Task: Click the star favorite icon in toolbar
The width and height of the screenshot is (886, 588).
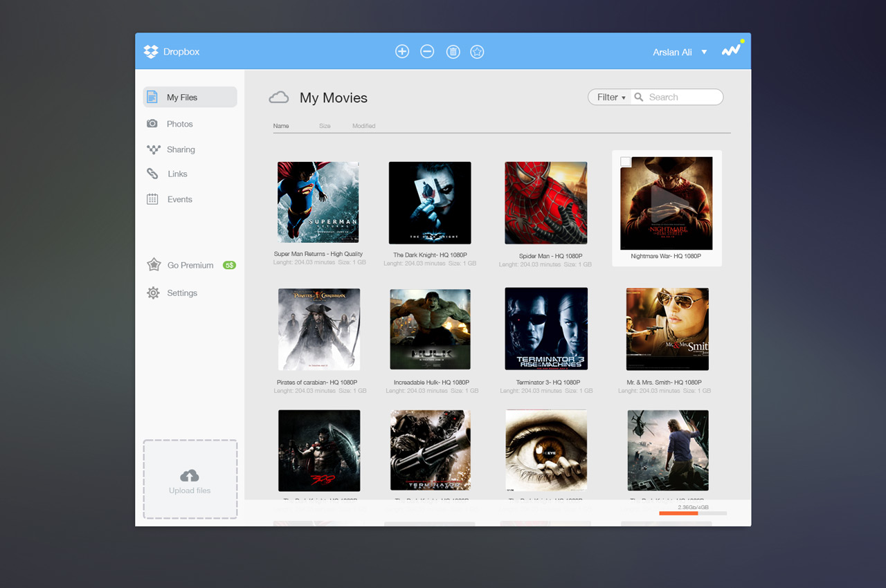Action: coord(477,52)
